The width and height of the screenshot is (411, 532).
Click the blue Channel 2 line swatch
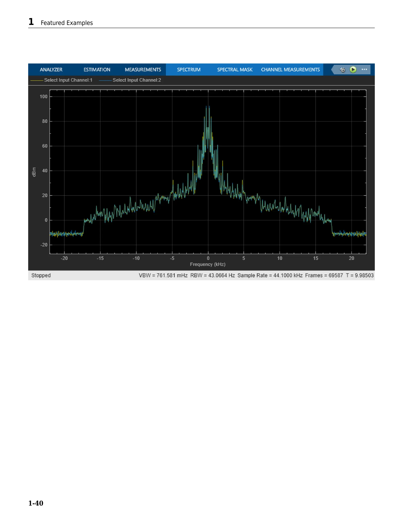click(105, 80)
